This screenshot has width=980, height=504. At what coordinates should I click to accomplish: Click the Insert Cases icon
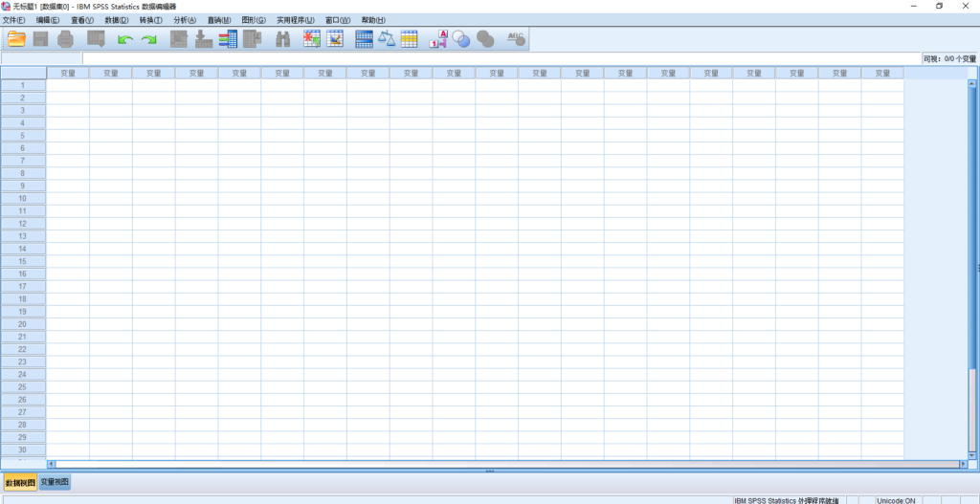[x=311, y=39]
